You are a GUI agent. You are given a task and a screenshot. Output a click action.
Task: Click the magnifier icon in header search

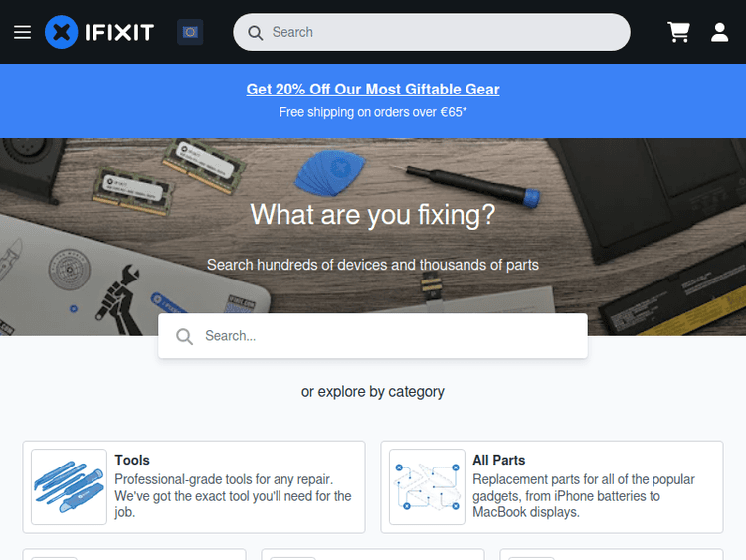pyautogui.click(x=255, y=33)
